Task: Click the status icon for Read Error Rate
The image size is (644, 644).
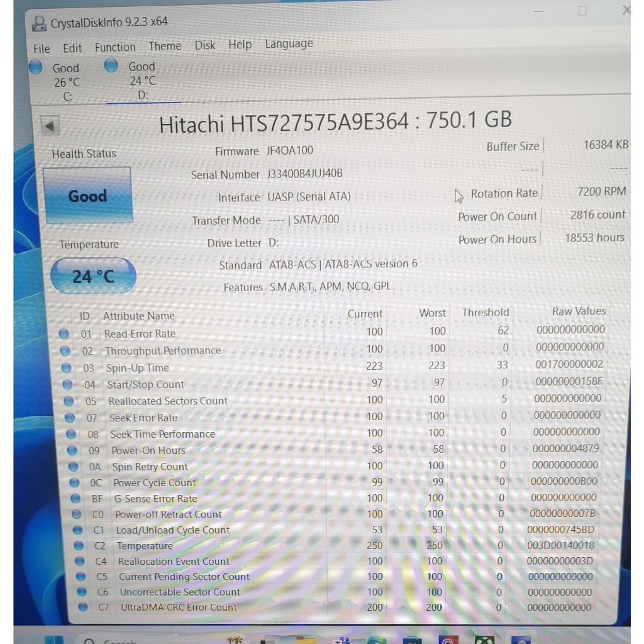Action: [x=64, y=334]
